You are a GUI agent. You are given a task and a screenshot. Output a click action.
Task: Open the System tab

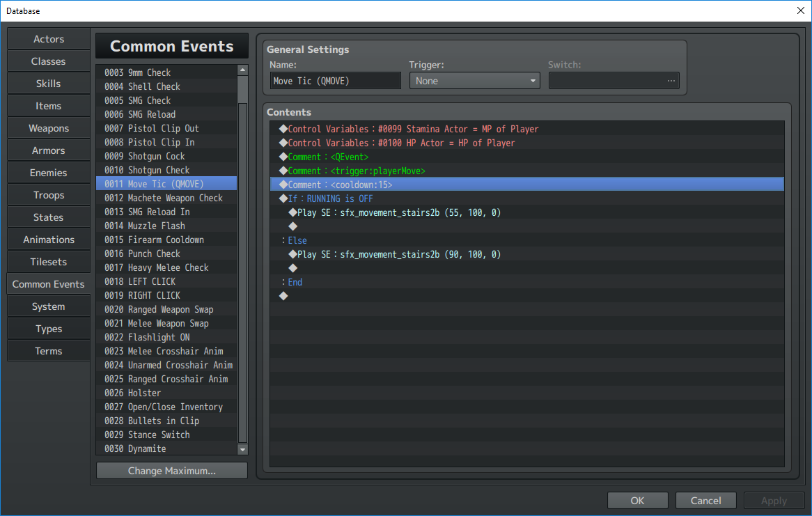(49, 306)
